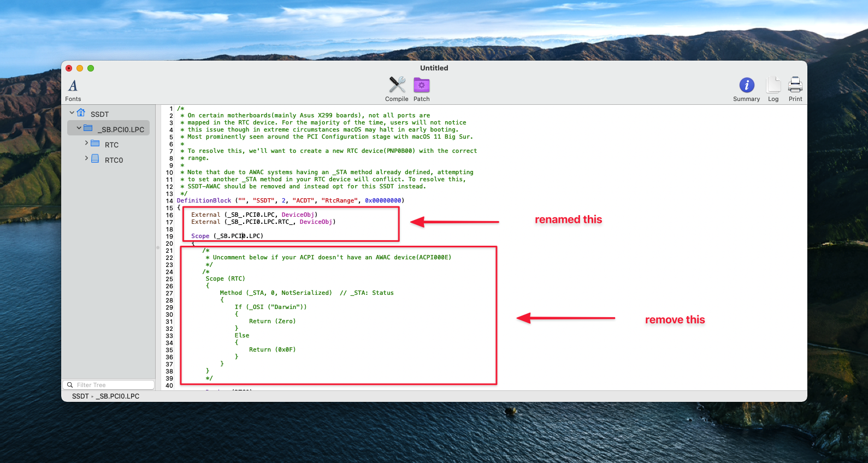Open the Log document icon
The image size is (868, 463).
coord(773,85)
